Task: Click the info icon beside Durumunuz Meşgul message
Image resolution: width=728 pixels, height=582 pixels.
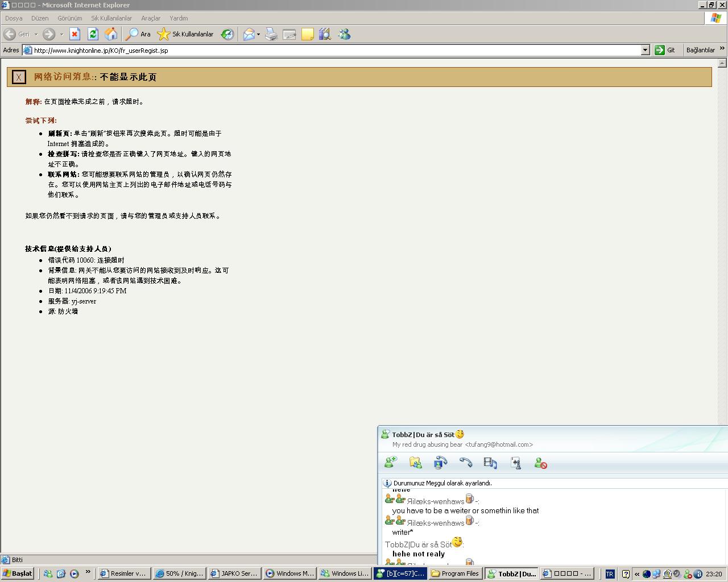Action: pos(387,483)
